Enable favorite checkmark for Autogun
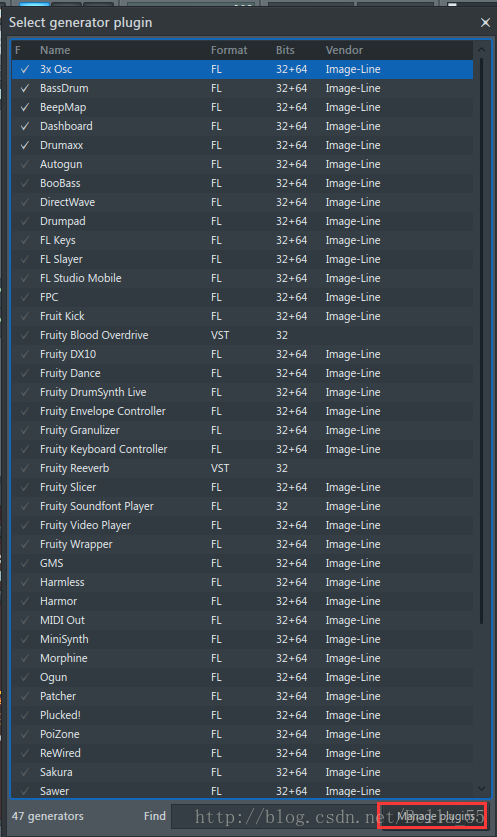 (x=25, y=164)
